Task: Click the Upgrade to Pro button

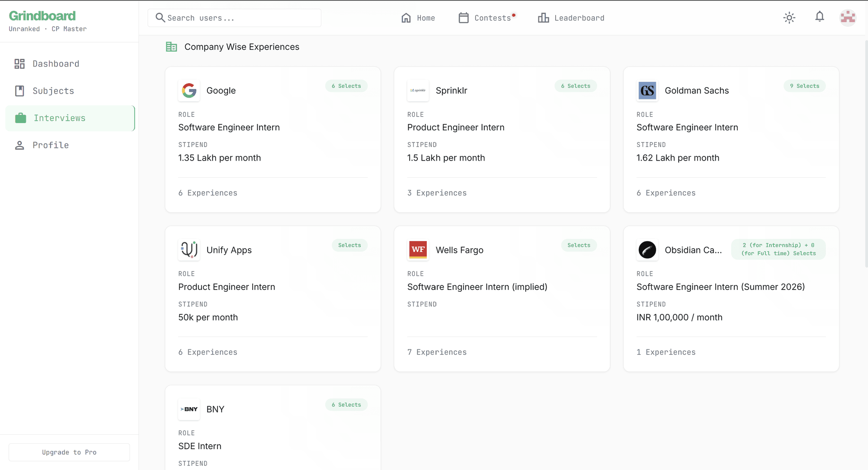Action: click(x=69, y=452)
